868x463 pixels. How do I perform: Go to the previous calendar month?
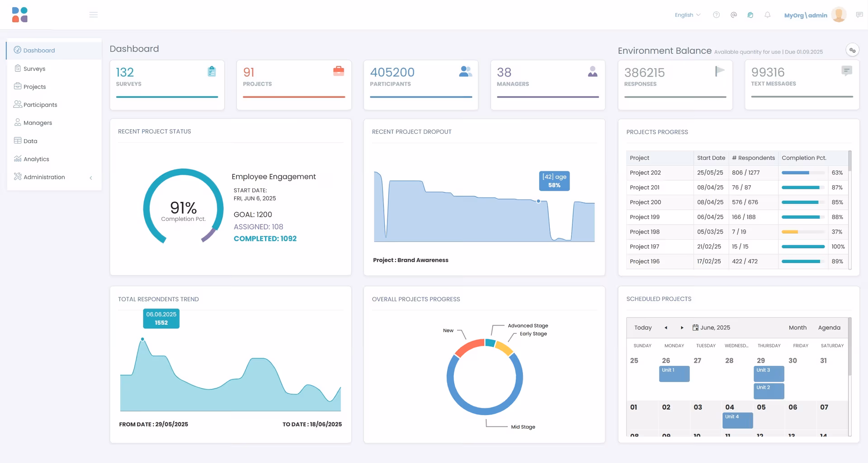click(x=665, y=327)
